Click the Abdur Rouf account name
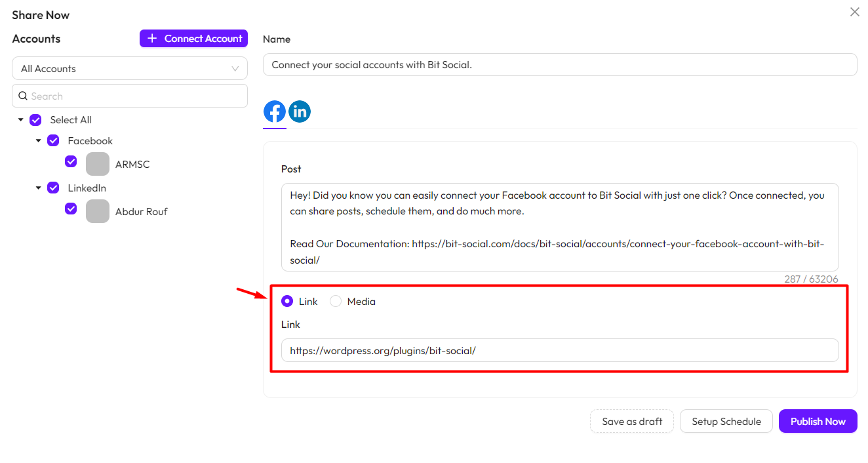Viewport: 868px width, 463px height. pyautogui.click(x=142, y=212)
